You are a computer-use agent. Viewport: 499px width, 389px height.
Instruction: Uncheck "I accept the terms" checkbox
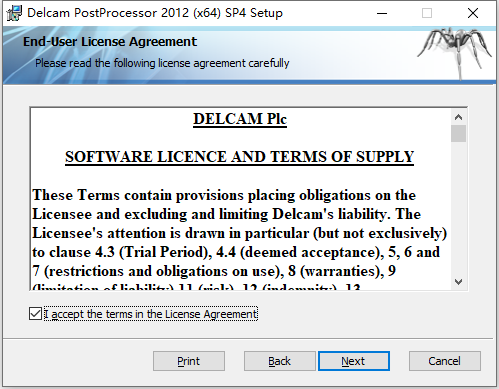(x=35, y=314)
